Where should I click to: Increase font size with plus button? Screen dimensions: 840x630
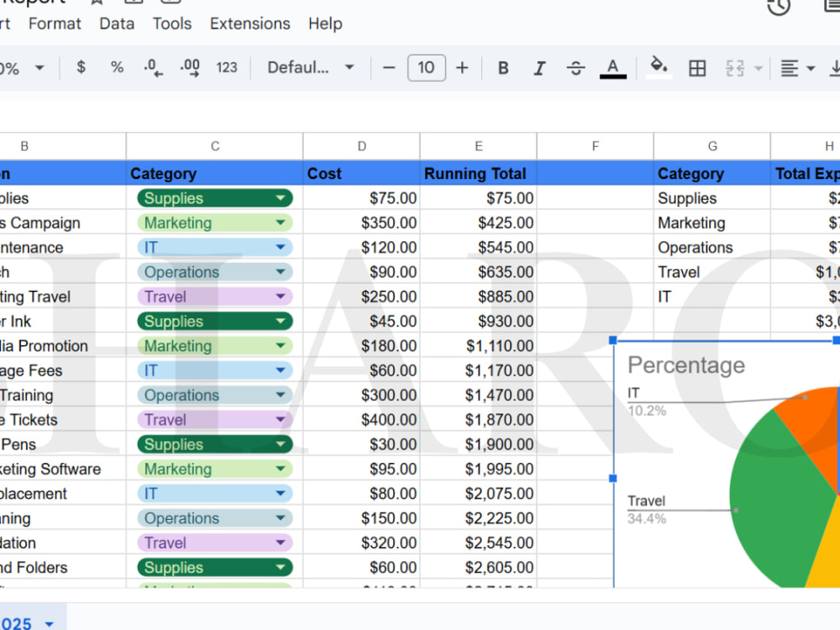click(462, 68)
